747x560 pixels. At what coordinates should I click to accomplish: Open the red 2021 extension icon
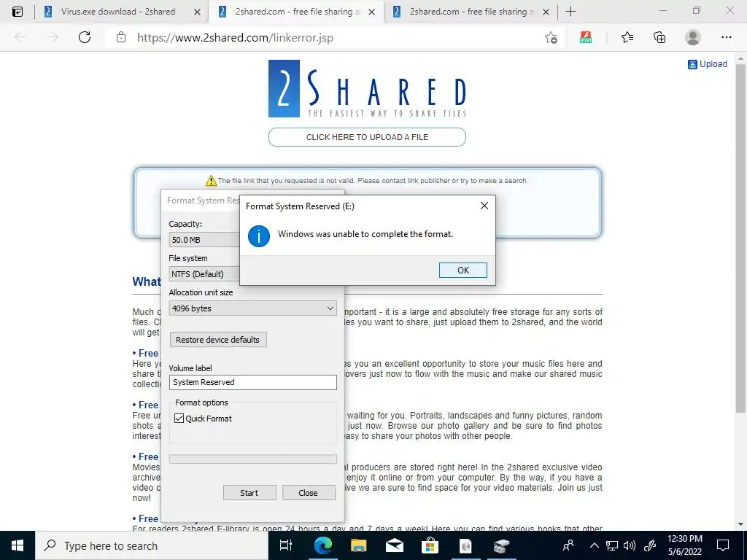pos(586,38)
